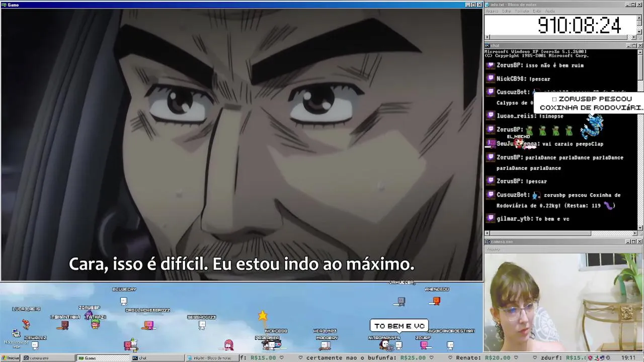Click Twitch badge beside NickCB98 message

(x=491, y=78)
